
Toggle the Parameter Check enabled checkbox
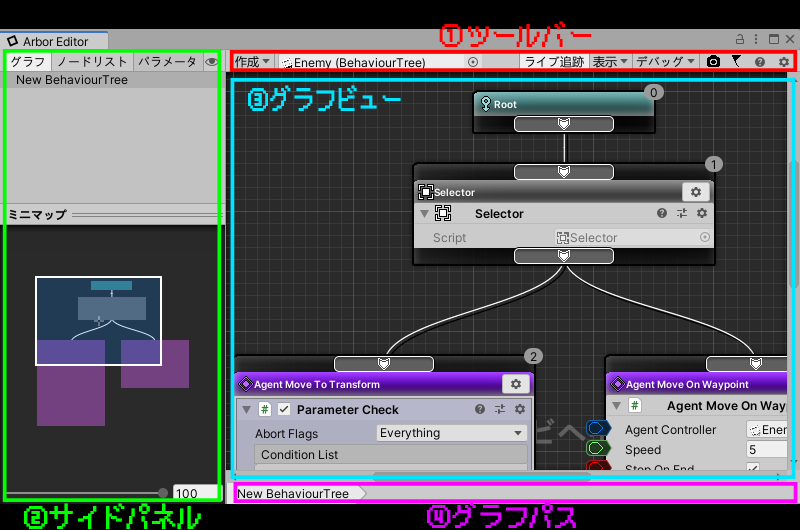coord(284,409)
